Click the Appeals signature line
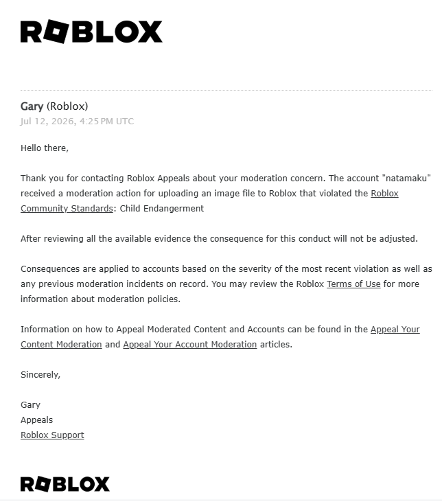 coord(36,420)
